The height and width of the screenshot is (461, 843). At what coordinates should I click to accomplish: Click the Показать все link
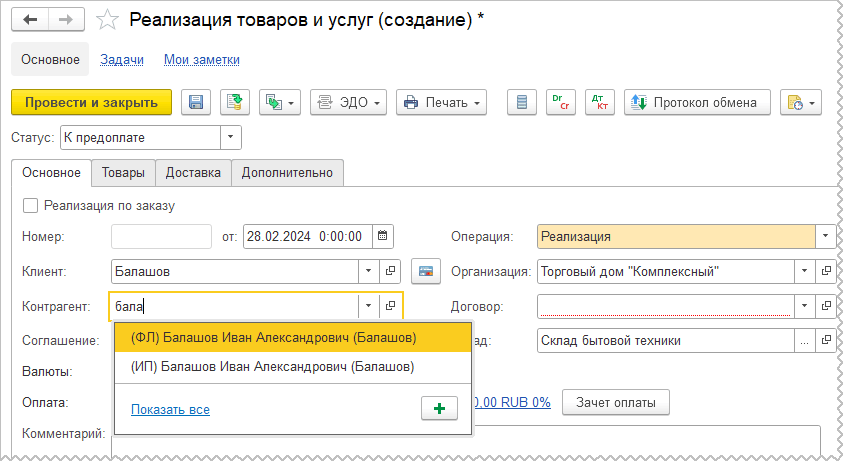(x=170, y=409)
